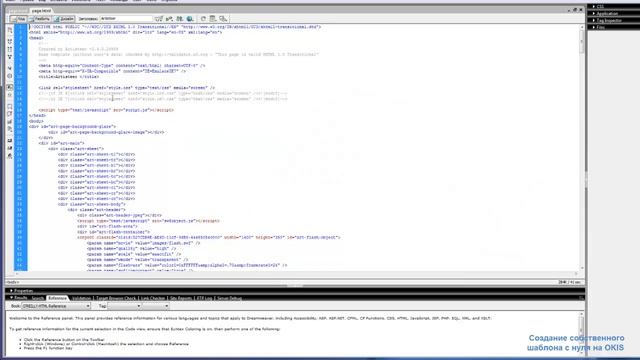
Task: Open the View Options toolbar icon
Action: [x=213, y=19]
